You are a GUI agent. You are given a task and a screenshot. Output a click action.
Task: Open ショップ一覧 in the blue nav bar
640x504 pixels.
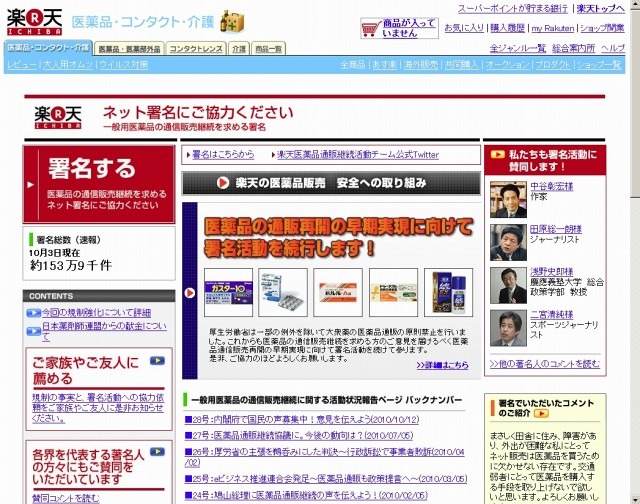click(x=598, y=65)
